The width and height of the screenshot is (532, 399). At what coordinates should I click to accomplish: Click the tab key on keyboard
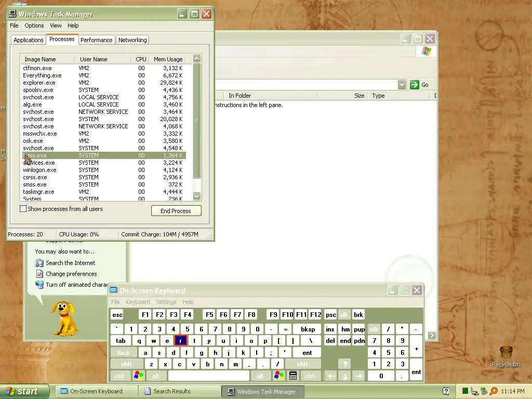click(121, 341)
